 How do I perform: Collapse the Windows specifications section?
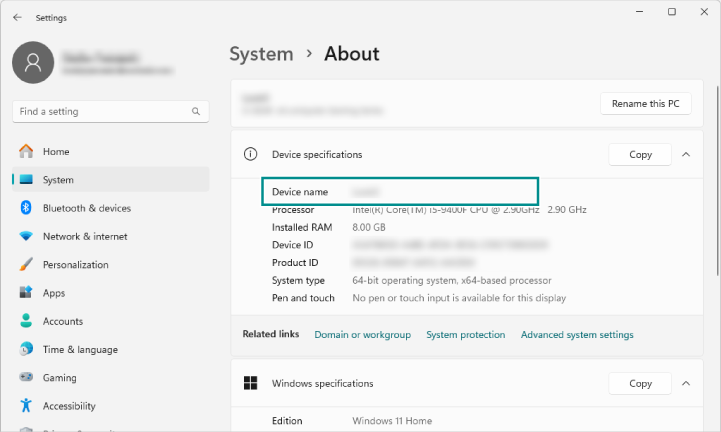coord(686,383)
